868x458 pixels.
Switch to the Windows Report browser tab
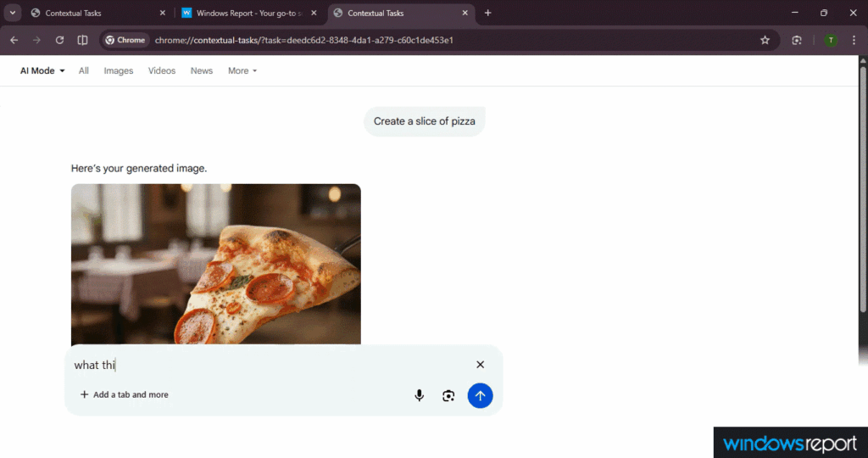pyautogui.click(x=248, y=14)
